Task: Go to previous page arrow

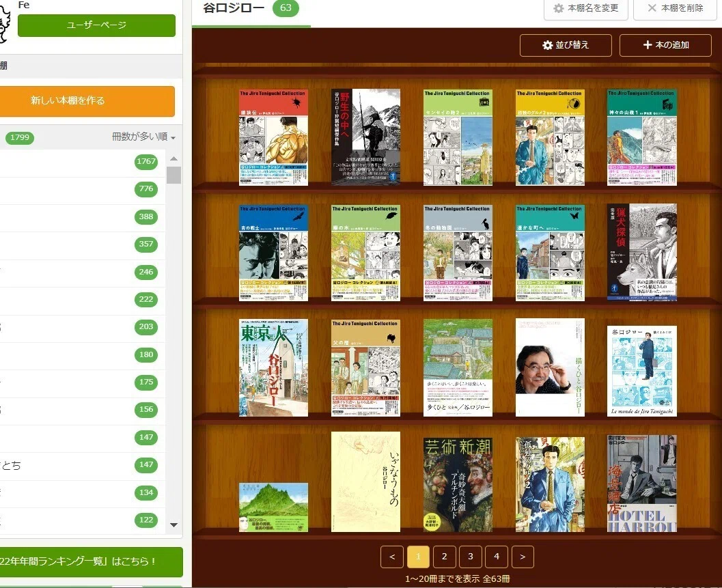Action: (392, 557)
